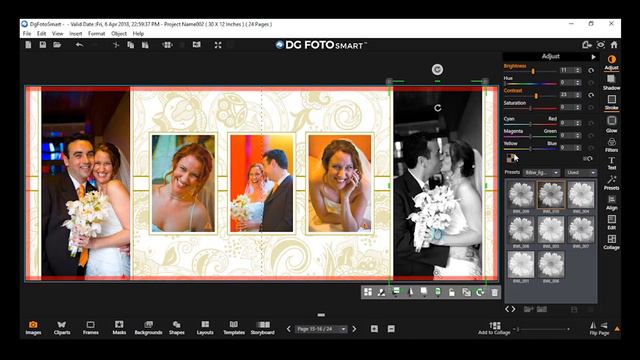
Task: Open the Images library
Action: [x=33, y=328]
